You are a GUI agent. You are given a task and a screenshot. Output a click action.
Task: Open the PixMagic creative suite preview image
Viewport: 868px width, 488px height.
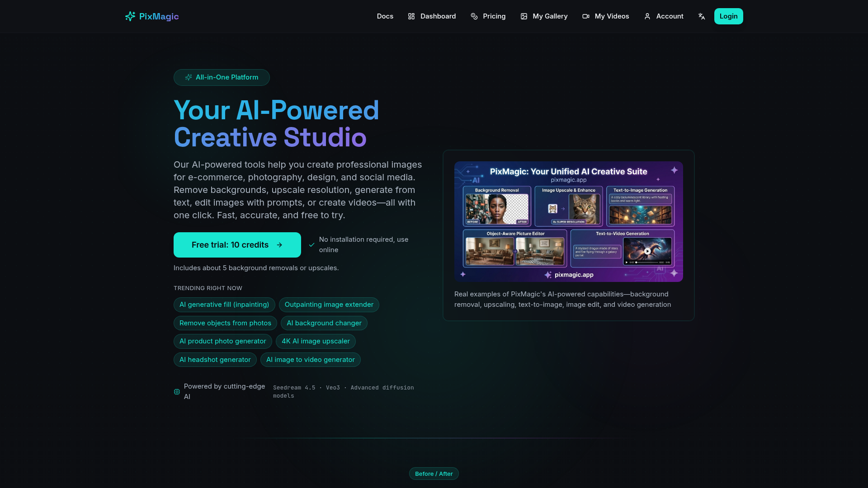tap(568, 221)
